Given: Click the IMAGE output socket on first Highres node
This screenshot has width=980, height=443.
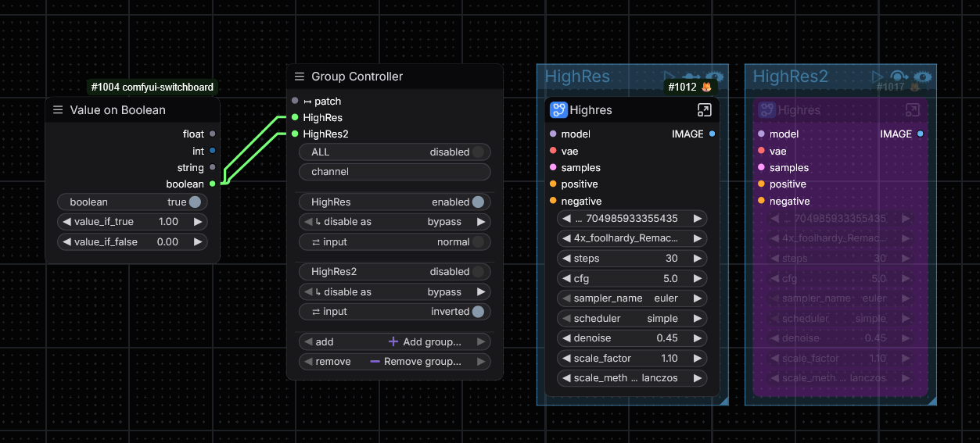Looking at the screenshot, I should (x=712, y=134).
